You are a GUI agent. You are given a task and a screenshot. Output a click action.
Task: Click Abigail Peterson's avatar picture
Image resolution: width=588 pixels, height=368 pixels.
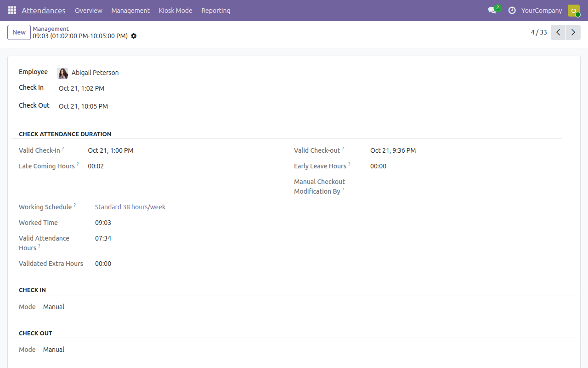(x=62, y=73)
